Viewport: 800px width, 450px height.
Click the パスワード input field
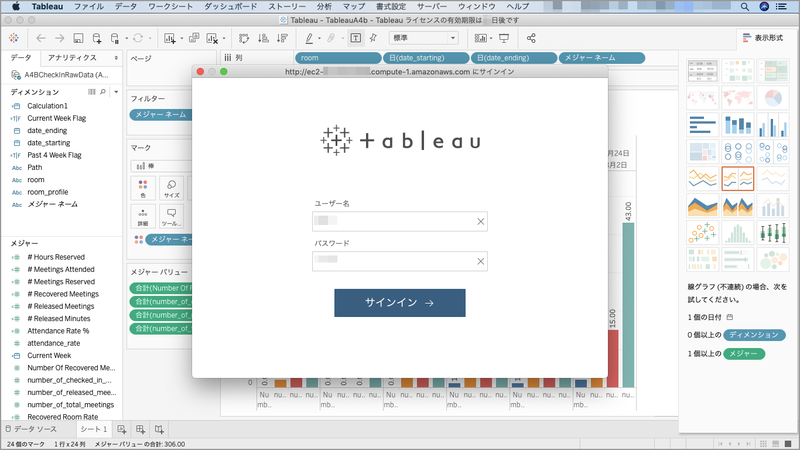click(x=399, y=261)
